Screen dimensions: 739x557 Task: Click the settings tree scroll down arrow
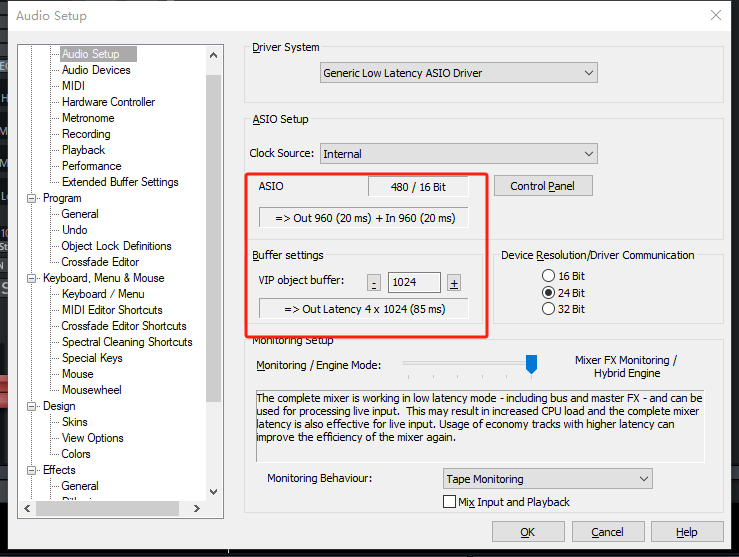[x=213, y=491]
